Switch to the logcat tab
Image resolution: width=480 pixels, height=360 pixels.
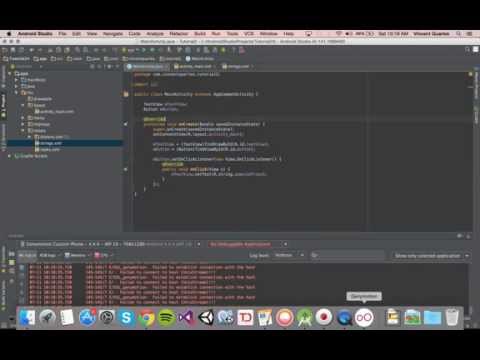pyautogui.click(x=27, y=255)
